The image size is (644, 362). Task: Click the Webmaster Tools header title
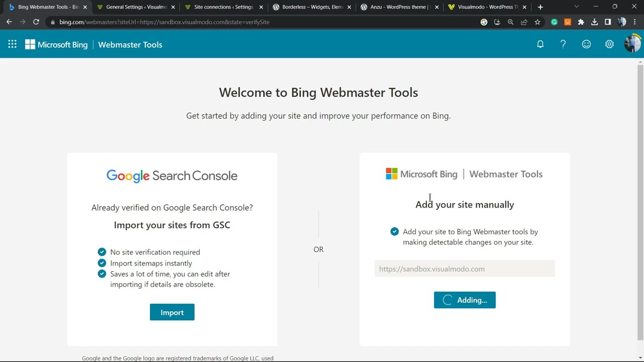[x=130, y=45]
